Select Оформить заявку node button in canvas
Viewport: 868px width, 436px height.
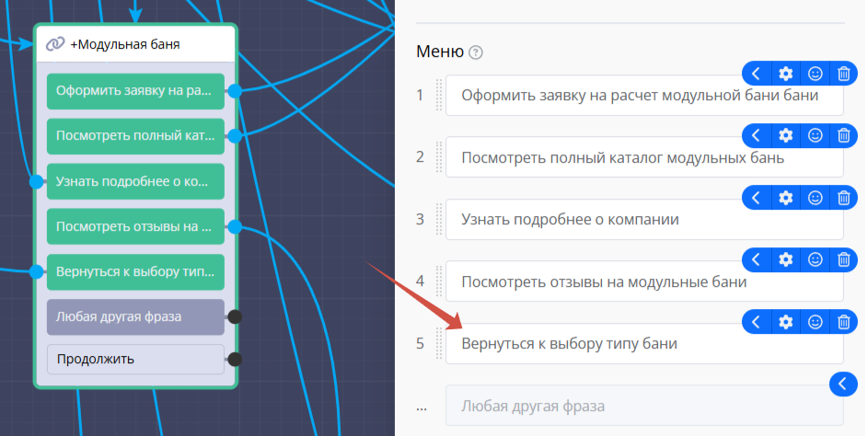(134, 91)
